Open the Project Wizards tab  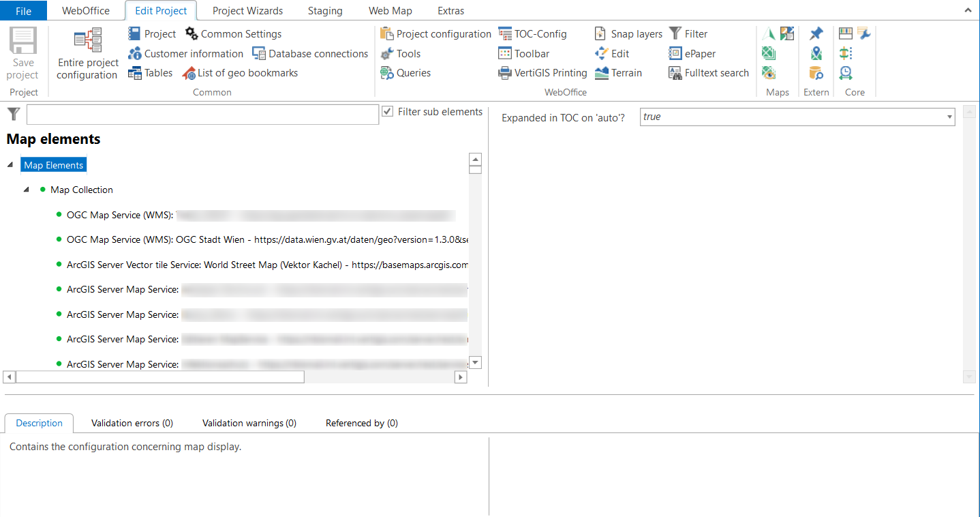[247, 10]
